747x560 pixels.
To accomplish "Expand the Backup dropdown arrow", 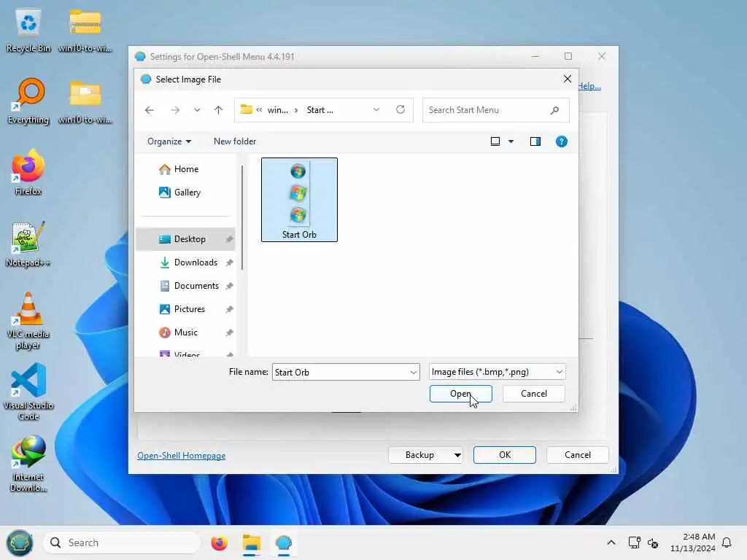I will click(x=457, y=455).
